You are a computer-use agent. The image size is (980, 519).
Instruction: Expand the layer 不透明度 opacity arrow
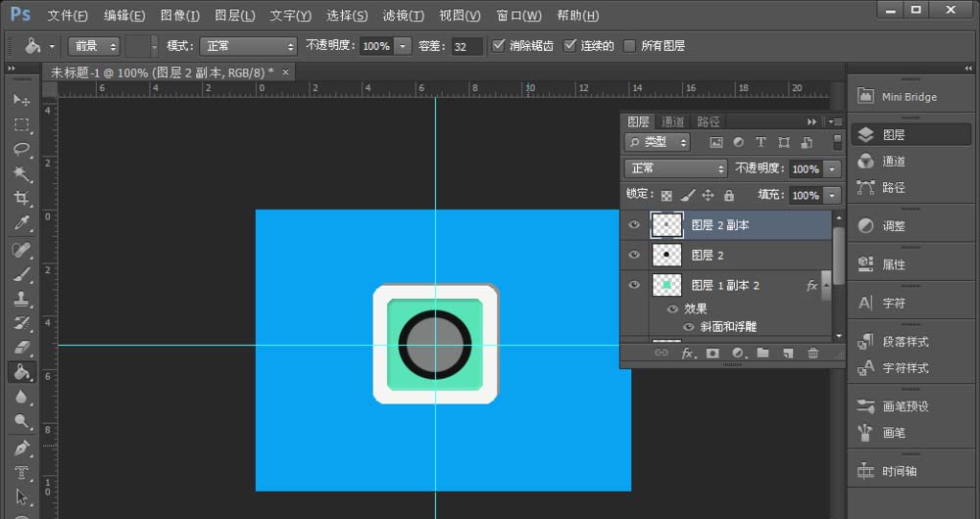pos(832,169)
